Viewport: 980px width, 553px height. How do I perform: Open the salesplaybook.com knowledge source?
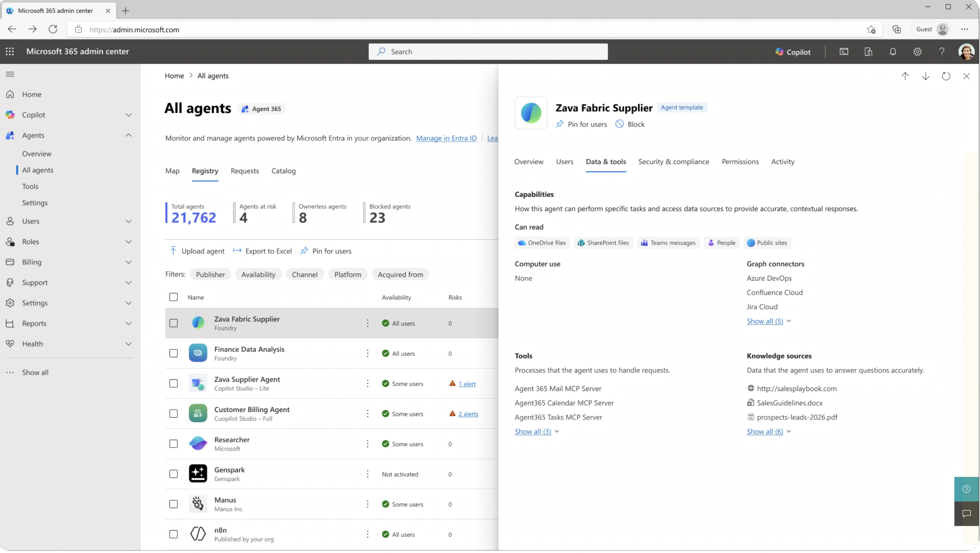[797, 389]
